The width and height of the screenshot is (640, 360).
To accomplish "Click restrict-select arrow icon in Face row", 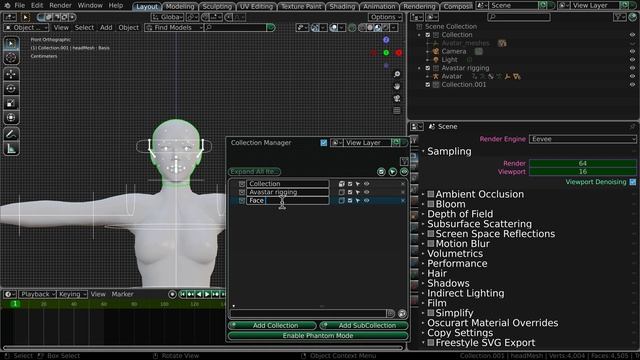I will coord(358,200).
